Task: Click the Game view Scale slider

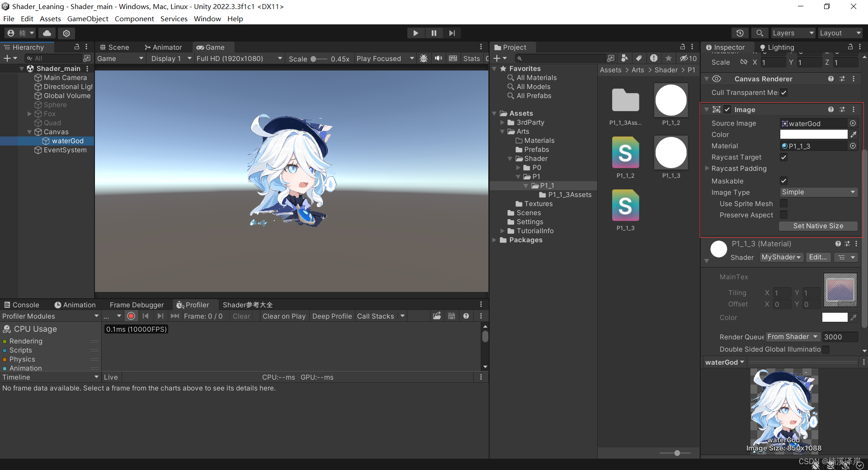Action: pyautogui.click(x=319, y=59)
